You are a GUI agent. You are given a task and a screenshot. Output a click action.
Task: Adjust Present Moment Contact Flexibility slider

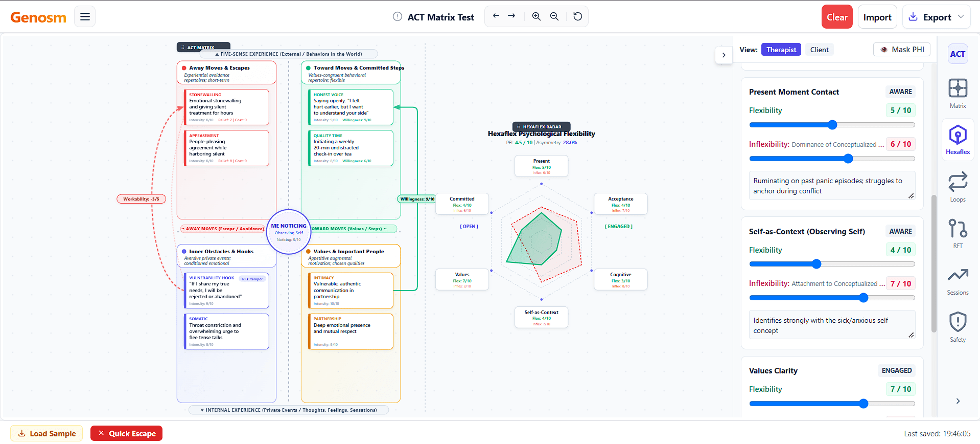point(832,125)
